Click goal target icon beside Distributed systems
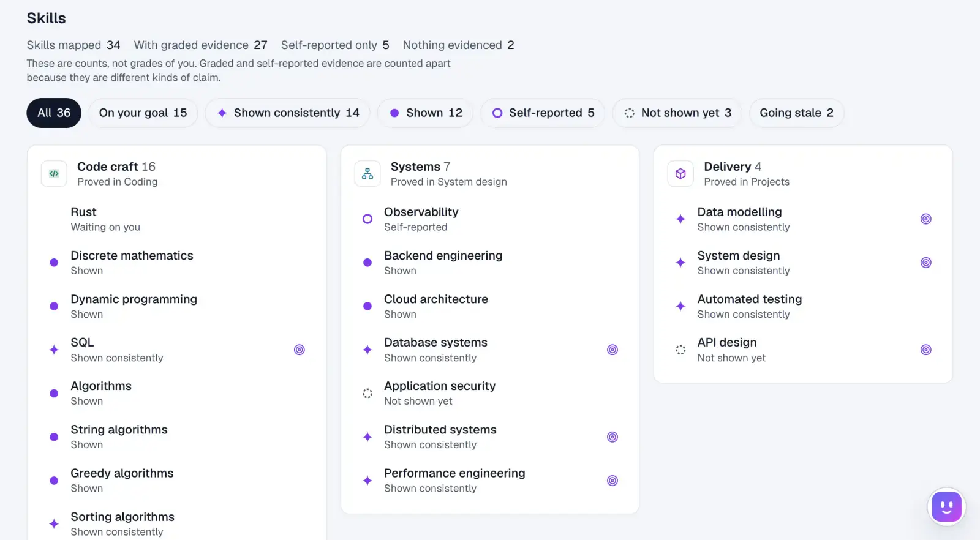980x540 pixels. [612, 437]
